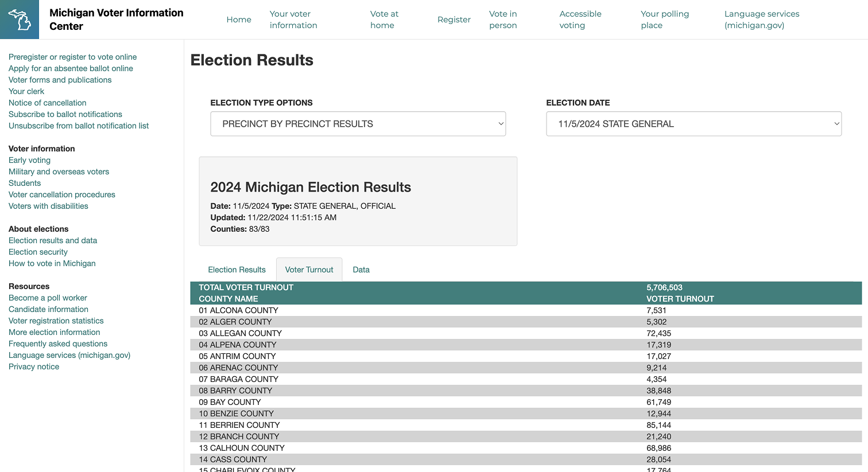Screen dimensions: 868x472
Task: Open Frequently asked questions link
Action: pyautogui.click(x=58, y=344)
